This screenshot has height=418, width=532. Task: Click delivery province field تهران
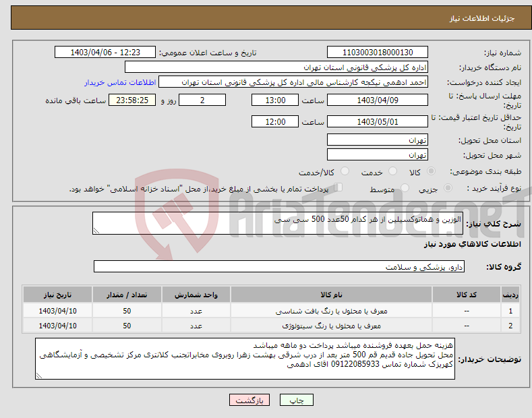(378, 140)
